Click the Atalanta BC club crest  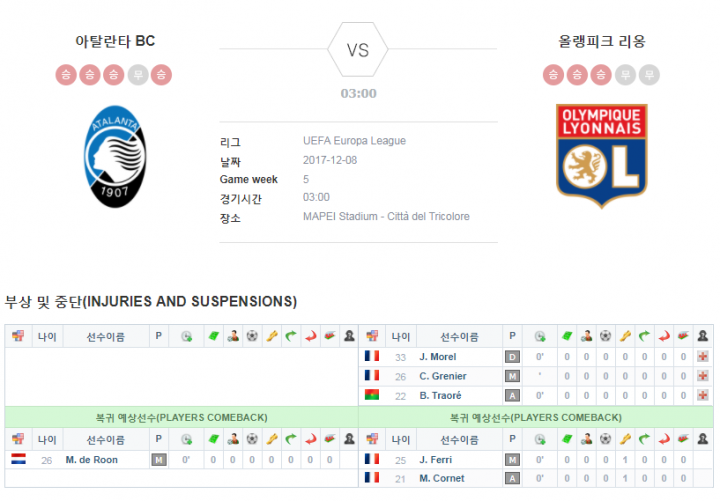coord(115,157)
